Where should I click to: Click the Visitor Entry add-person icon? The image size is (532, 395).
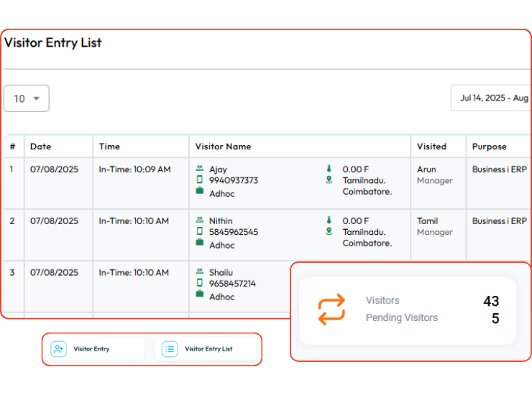[x=59, y=349]
